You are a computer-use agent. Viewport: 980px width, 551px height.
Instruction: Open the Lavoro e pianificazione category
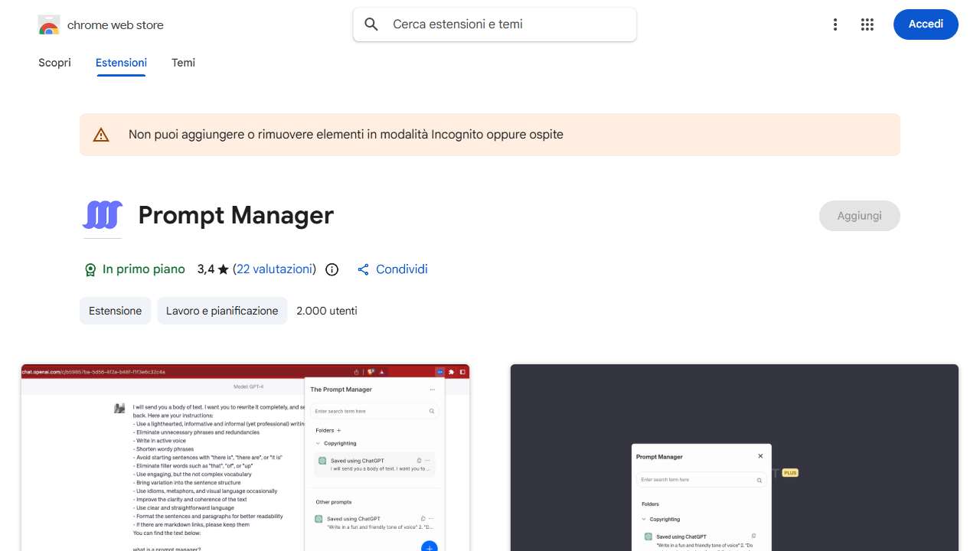pos(222,311)
